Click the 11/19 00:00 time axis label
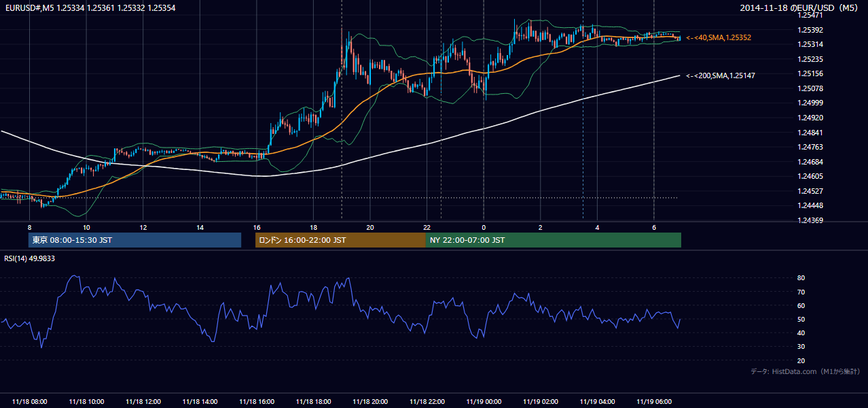 click(484, 401)
